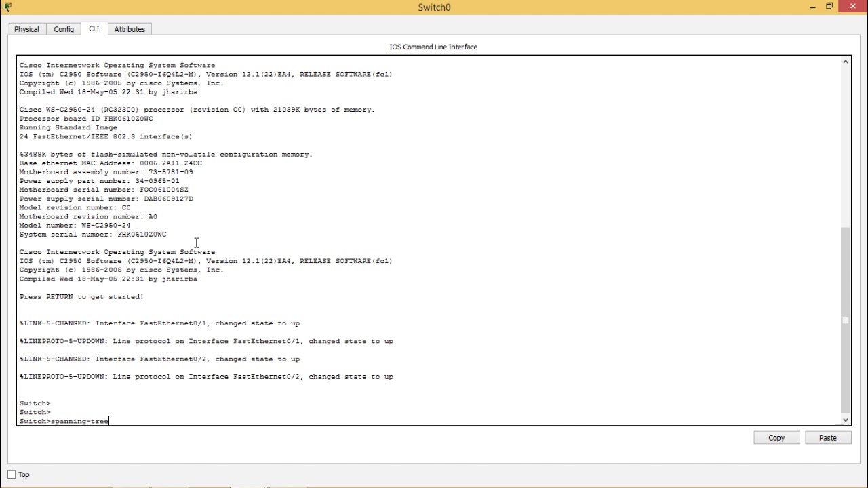Image resolution: width=868 pixels, height=488 pixels.
Task: Click 'Base ethernet MAC Address: 0006.2A11.24CC' line
Action: pos(111,163)
